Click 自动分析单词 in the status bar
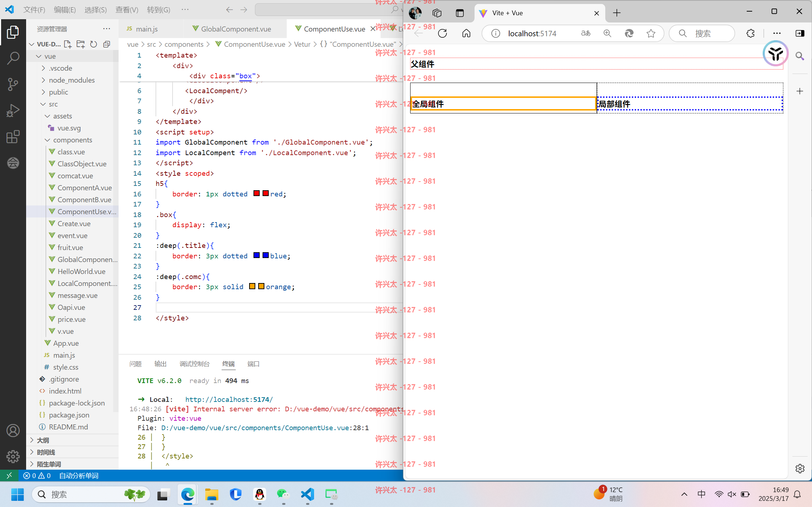812x507 pixels. (79, 475)
